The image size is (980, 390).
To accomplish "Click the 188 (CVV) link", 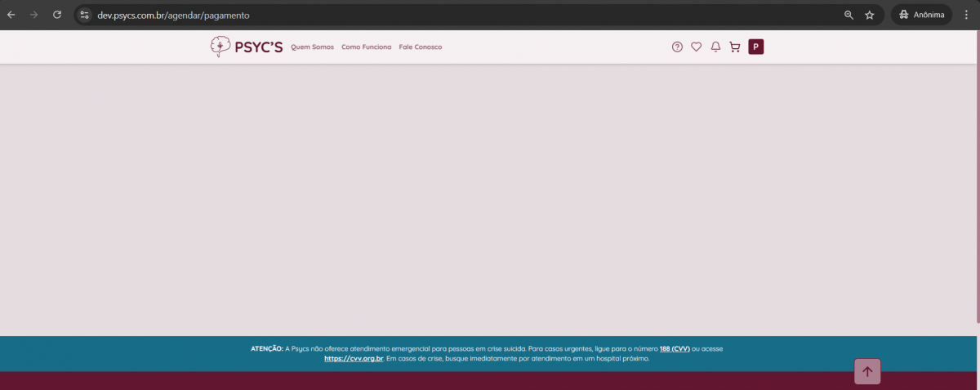I will coord(674,348).
